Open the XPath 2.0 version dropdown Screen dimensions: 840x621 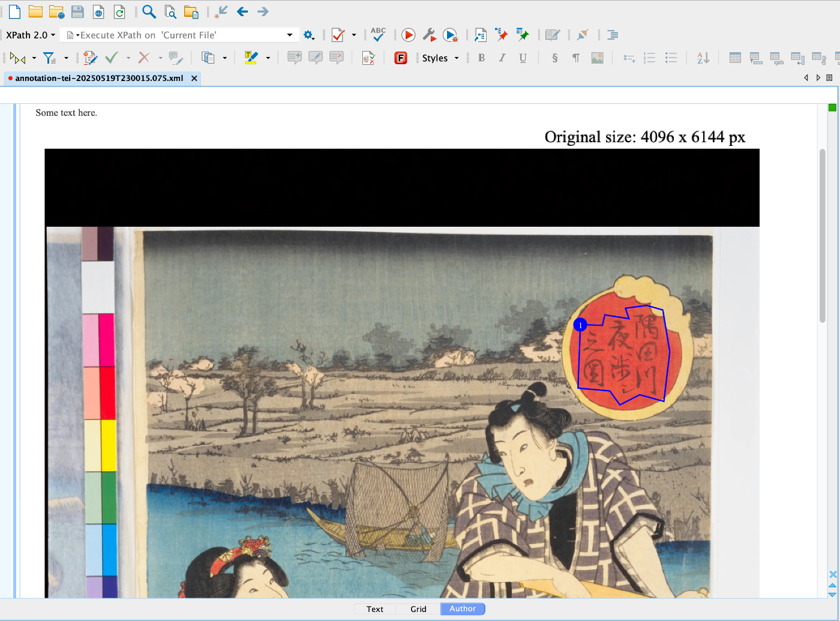tap(31, 35)
